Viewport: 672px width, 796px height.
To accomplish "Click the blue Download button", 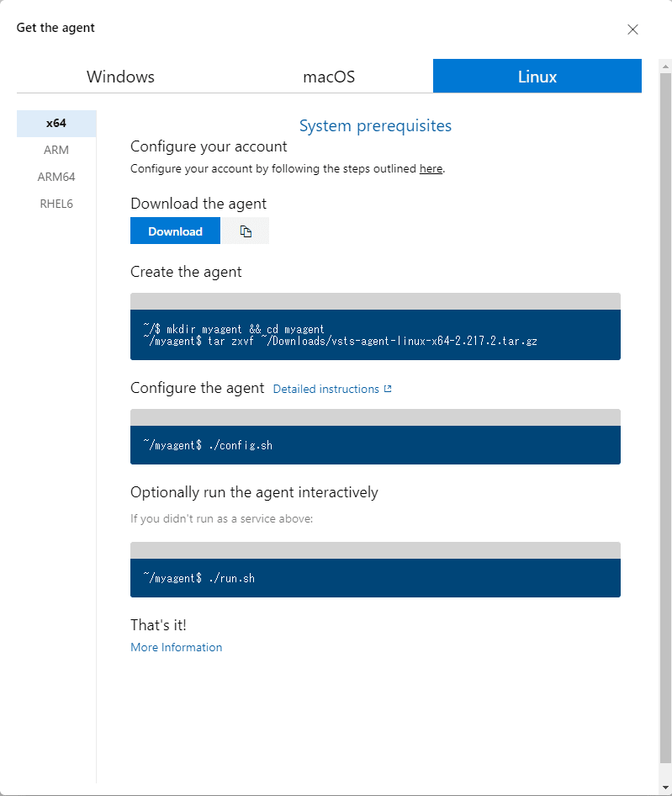I will [175, 231].
